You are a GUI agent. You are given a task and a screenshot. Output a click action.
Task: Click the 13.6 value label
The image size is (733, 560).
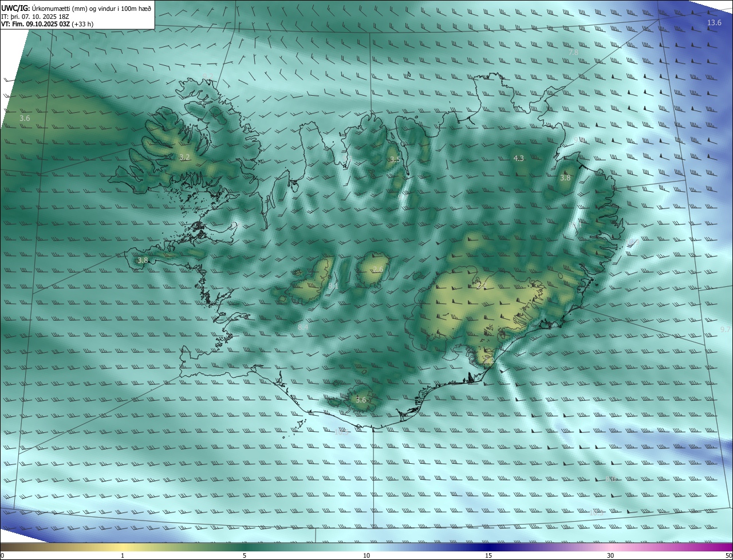click(714, 22)
